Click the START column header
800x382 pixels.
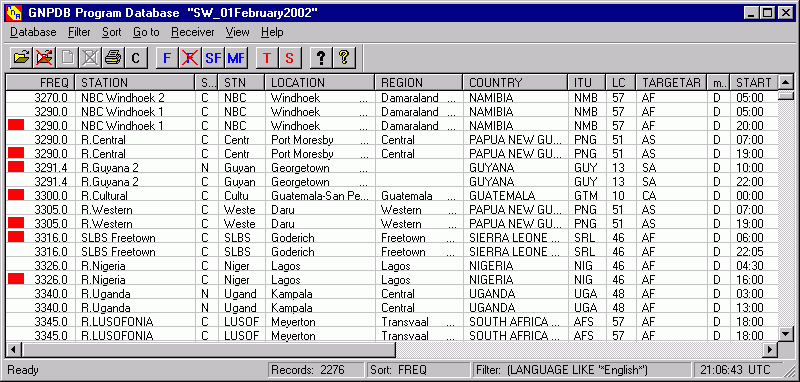(754, 82)
